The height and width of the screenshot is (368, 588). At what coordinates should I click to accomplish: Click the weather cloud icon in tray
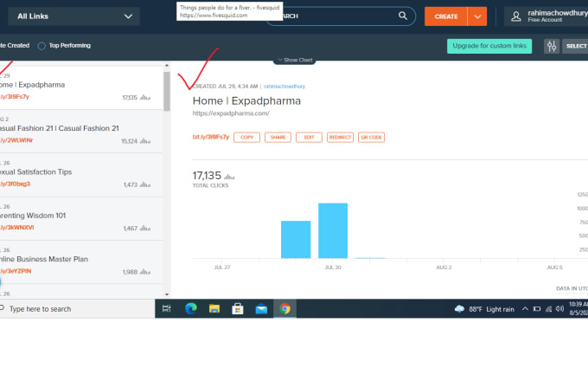[x=459, y=309]
